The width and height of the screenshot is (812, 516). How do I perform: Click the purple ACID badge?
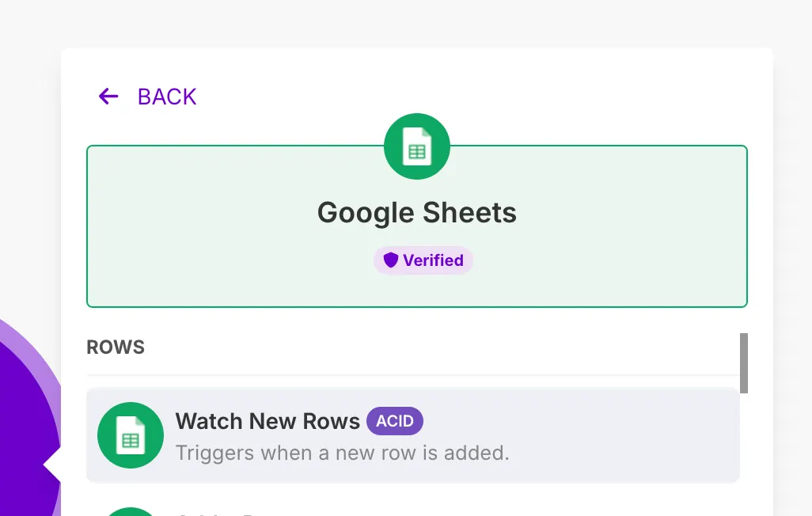(394, 421)
